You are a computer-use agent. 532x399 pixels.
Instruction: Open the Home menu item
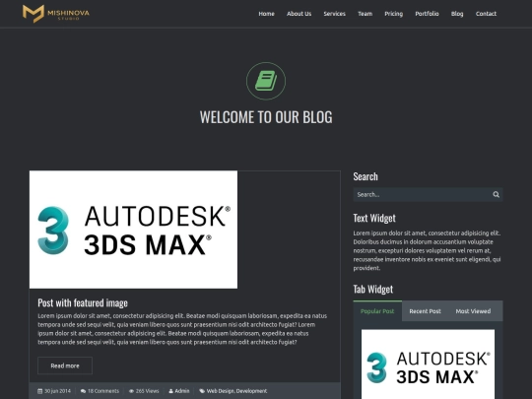(266, 14)
